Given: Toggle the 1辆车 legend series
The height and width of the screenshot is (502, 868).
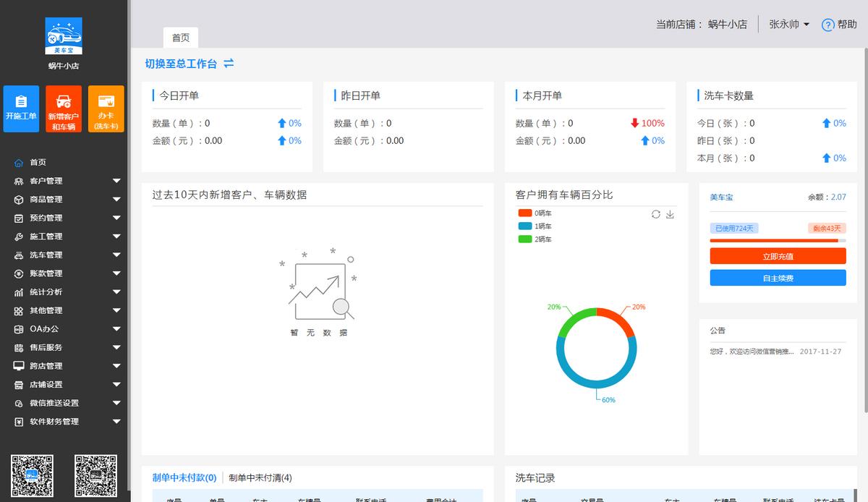Looking at the screenshot, I should point(535,226).
